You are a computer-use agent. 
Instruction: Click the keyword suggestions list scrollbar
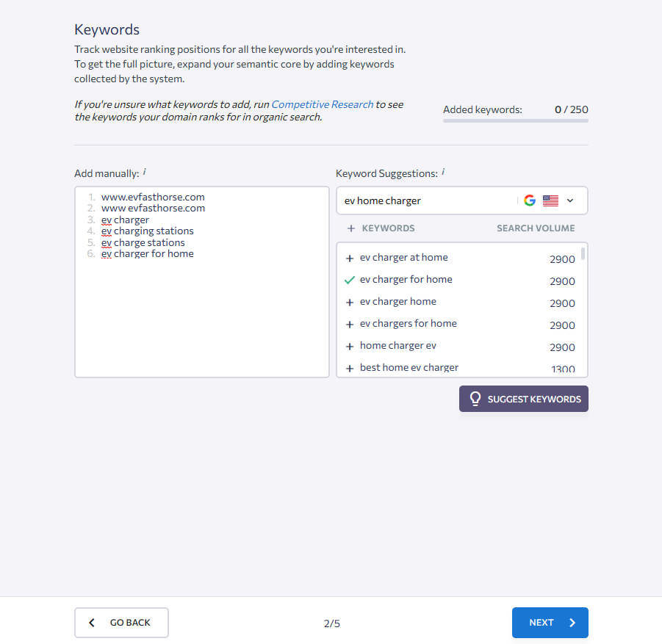pos(583,254)
